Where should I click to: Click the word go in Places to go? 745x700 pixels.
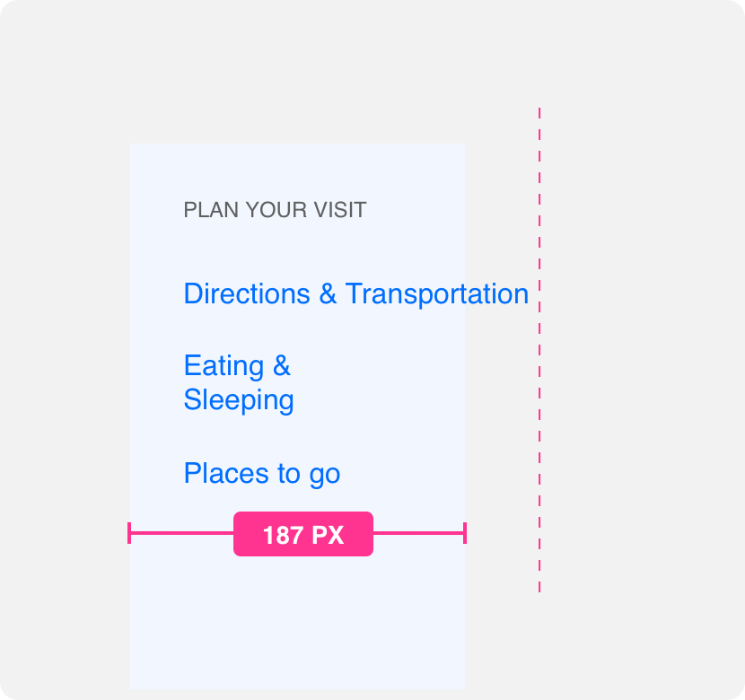pyautogui.click(x=325, y=475)
